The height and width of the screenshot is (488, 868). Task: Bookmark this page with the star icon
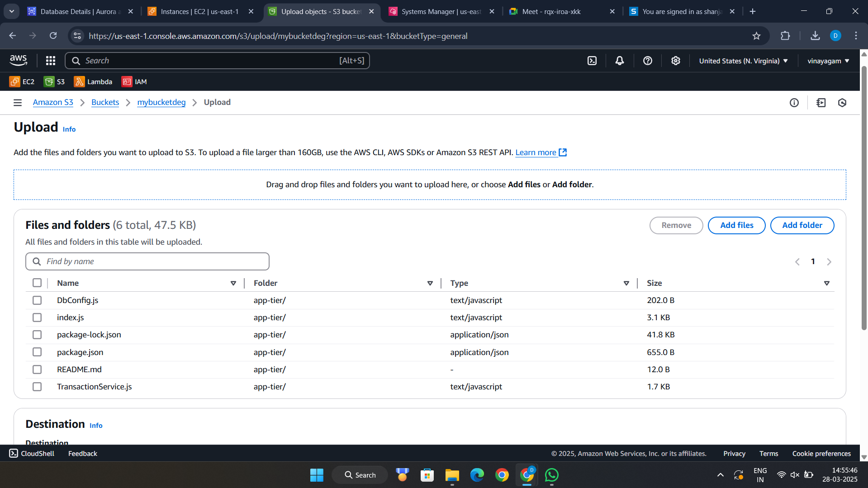tap(756, 36)
